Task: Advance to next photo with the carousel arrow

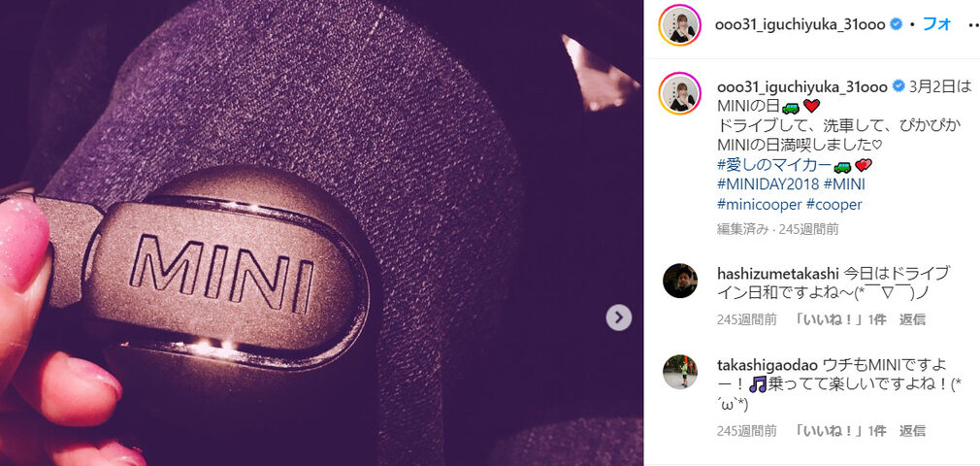Action: pyautogui.click(x=619, y=317)
